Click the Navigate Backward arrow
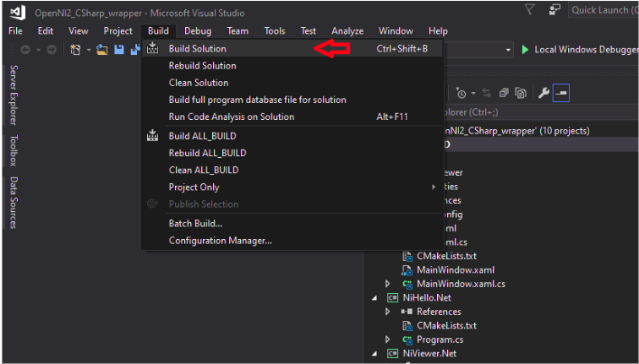639x364 pixels. pos(25,50)
